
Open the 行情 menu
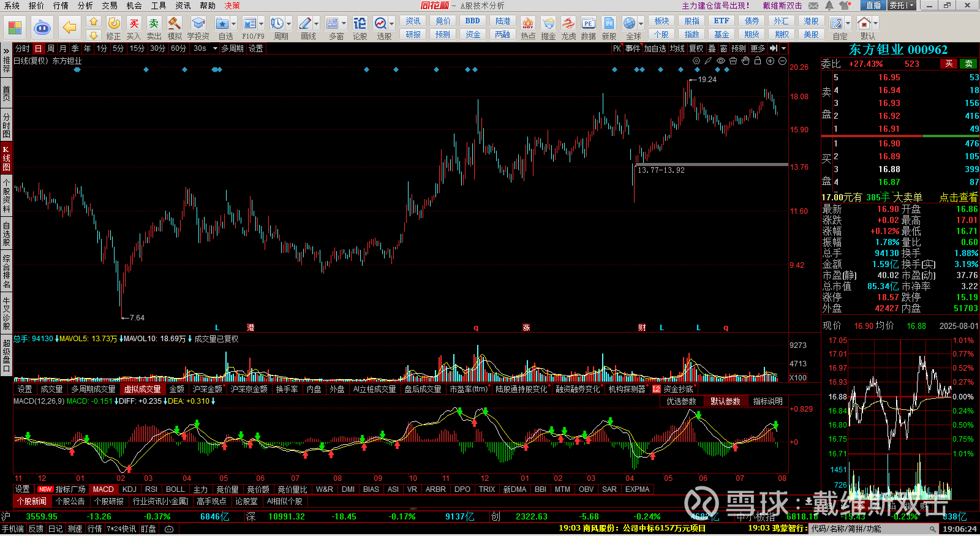(61, 6)
